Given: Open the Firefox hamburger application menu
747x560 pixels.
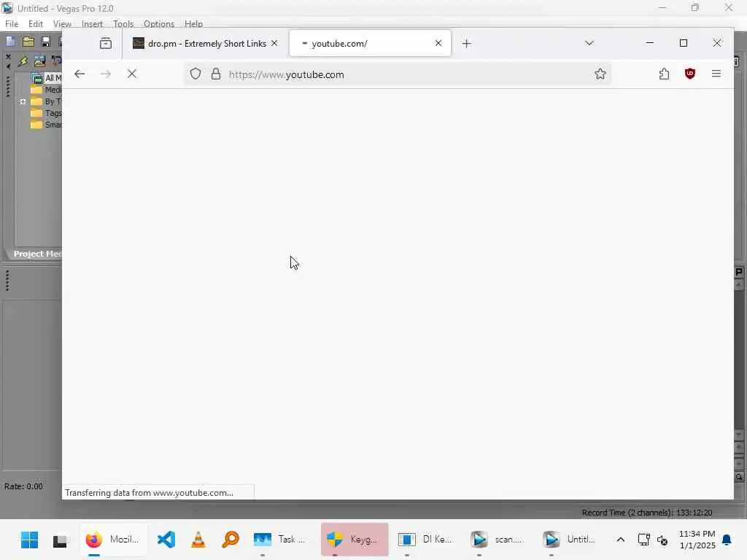Looking at the screenshot, I should 716,74.
